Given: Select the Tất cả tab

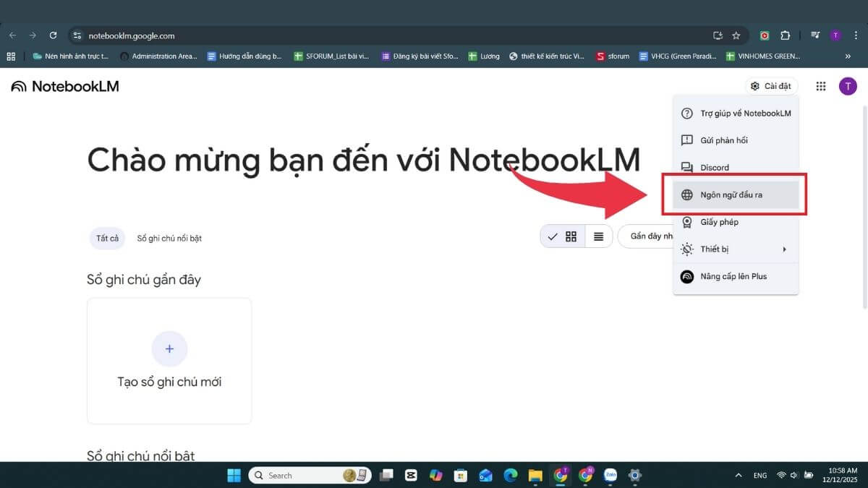Looking at the screenshot, I should (x=107, y=238).
